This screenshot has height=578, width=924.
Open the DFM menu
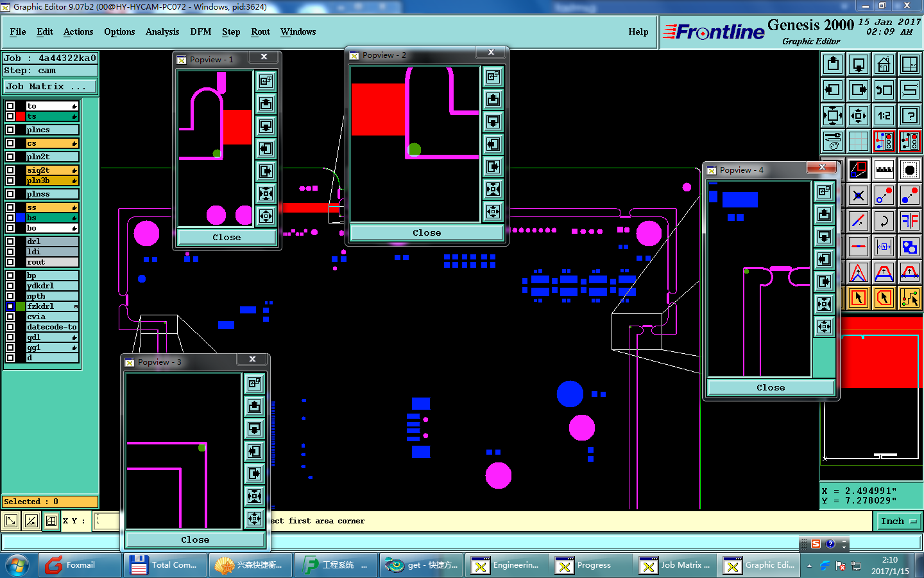click(201, 31)
